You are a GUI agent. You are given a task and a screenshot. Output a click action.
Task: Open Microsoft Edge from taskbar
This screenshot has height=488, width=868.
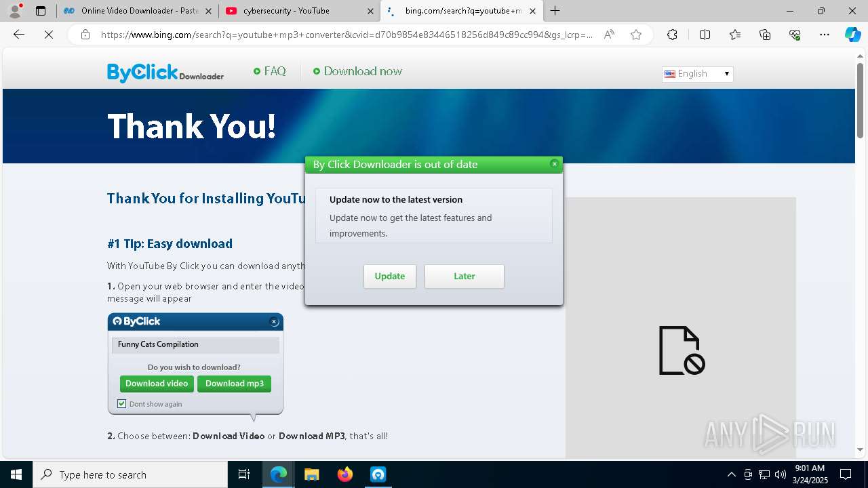click(x=279, y=474)
